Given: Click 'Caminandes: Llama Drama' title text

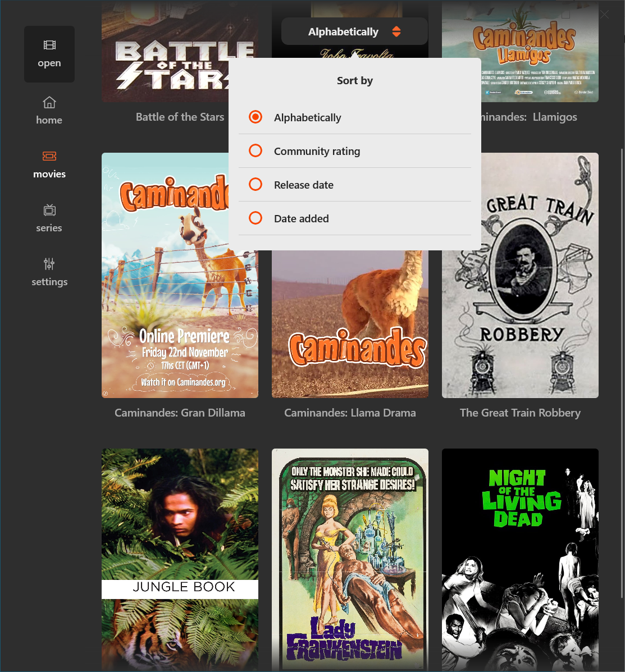Looking at the screenshot, I should tap(350, 413).
